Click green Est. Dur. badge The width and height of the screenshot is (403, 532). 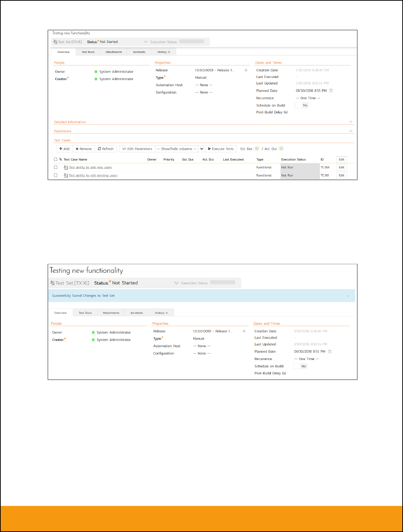[x=257, y=149]
